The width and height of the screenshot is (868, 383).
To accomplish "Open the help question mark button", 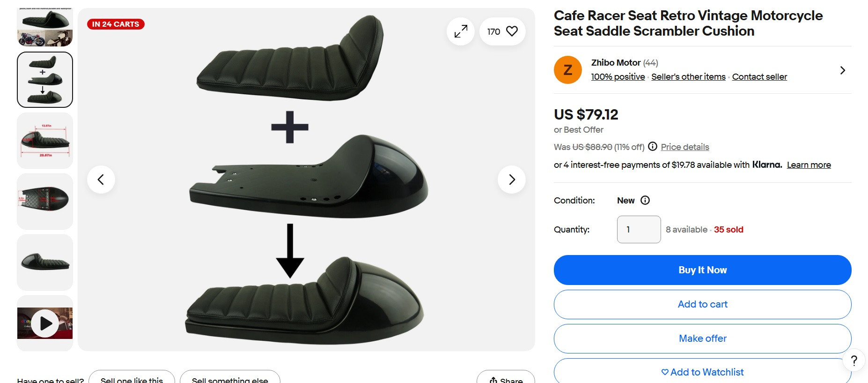I will point(853,360).
